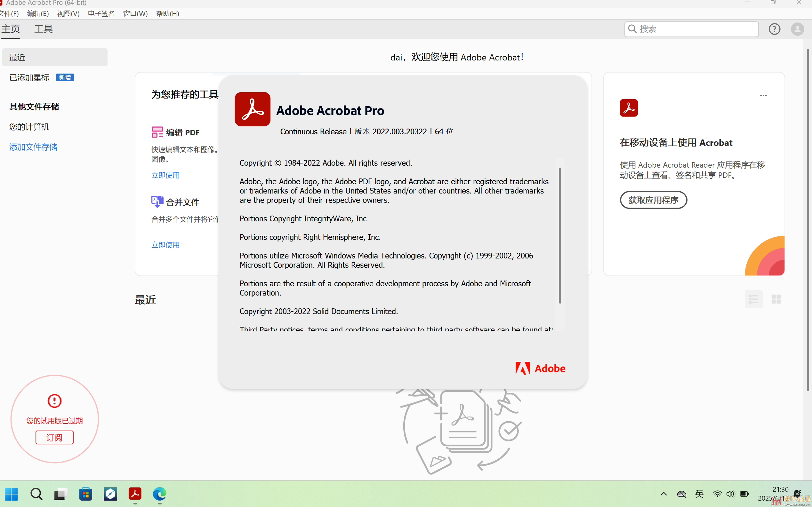Click the version text 2022.003.20322
Viewport: 812px width, 507px height.
click(400, 131)
